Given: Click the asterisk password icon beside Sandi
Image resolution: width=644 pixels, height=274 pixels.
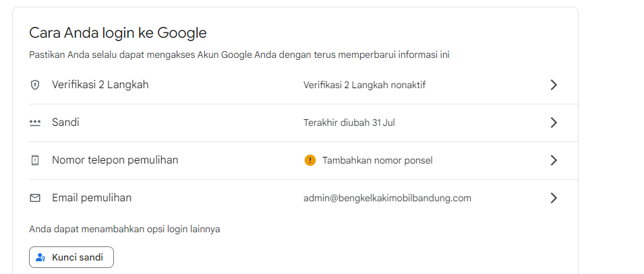Looking at the screenshot, I should click(35, 123).
